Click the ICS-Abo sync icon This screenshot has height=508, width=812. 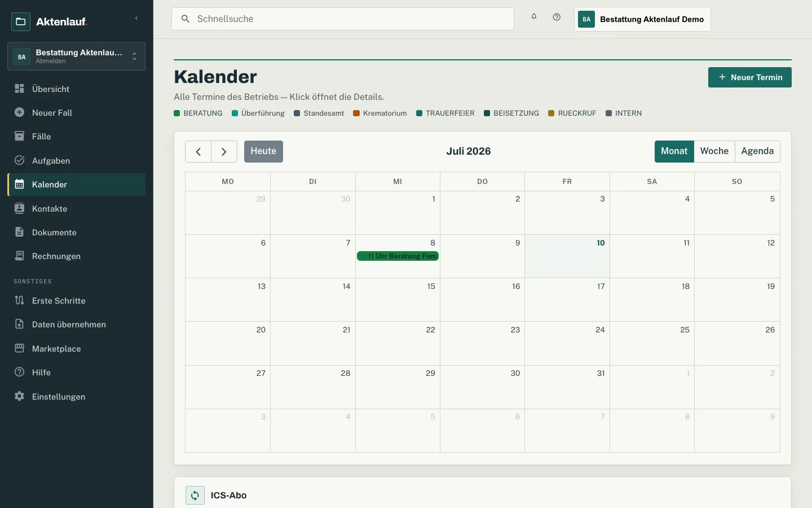click(x=195, y=496)
